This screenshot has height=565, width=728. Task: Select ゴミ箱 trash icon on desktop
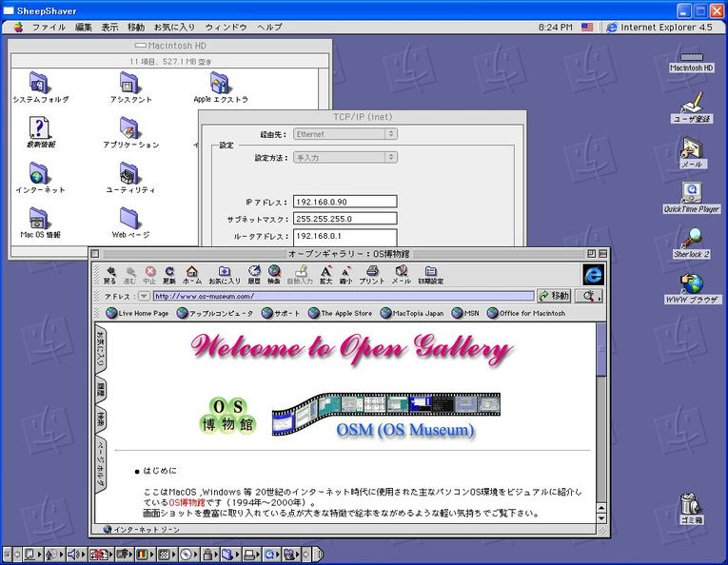point(691,509)
